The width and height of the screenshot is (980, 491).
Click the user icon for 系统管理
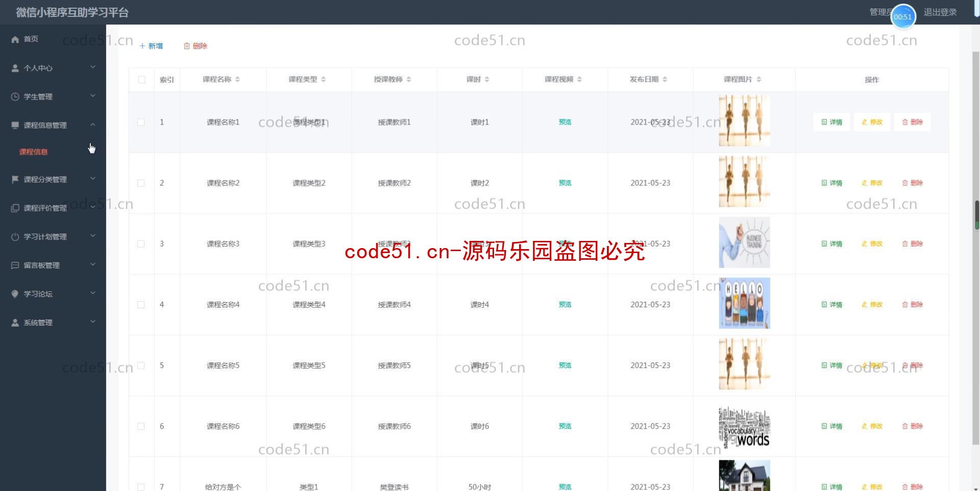tap(15, 322)
